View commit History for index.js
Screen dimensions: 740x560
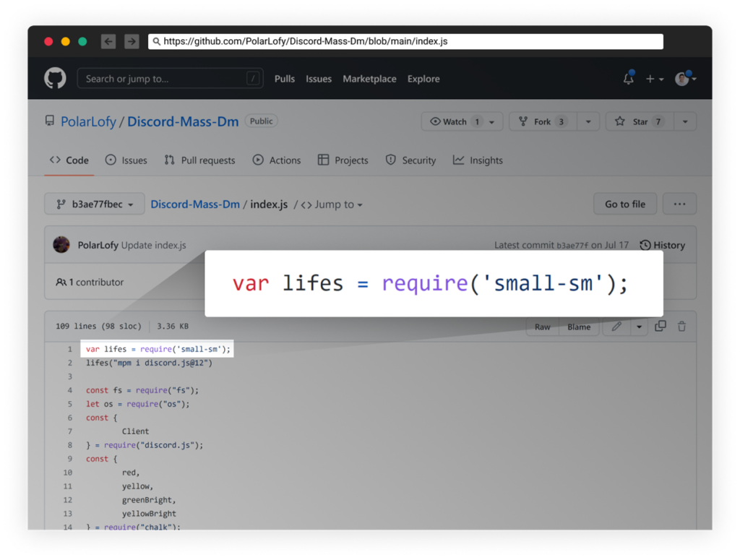pyautogui.click(x=662, y=245)
